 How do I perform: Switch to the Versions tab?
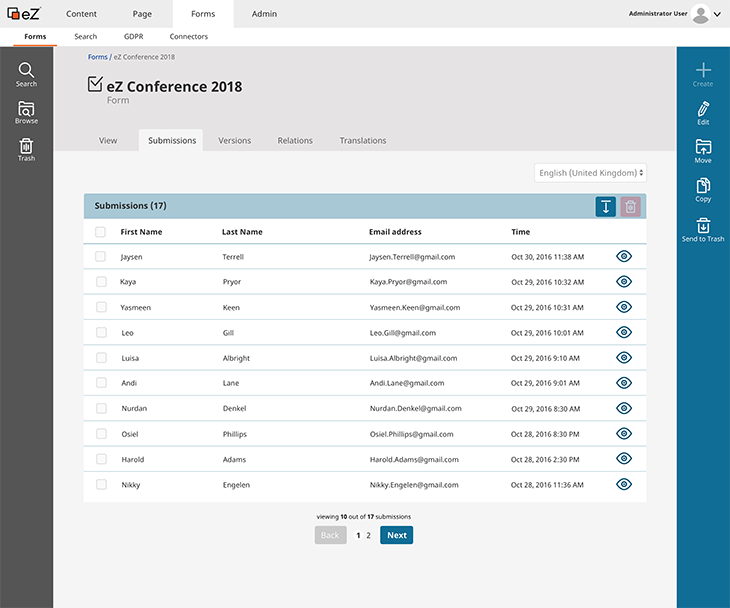click(x=235, y=140)
